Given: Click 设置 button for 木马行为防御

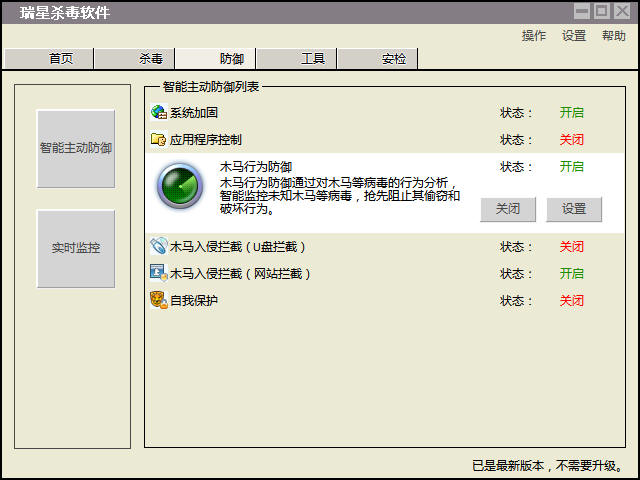Looking at the screenshot, I should coord(574,209).
